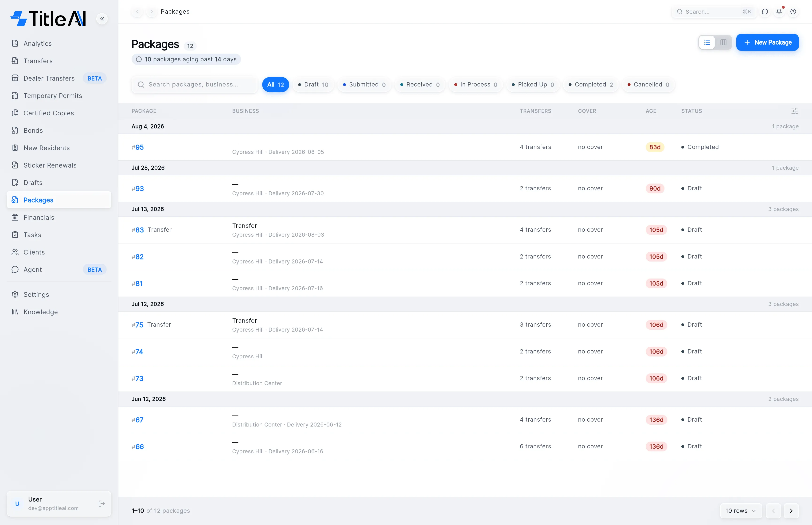Open package #75 Transfer
Viewport: 812px width, 525px height.
tap(151, 325)
